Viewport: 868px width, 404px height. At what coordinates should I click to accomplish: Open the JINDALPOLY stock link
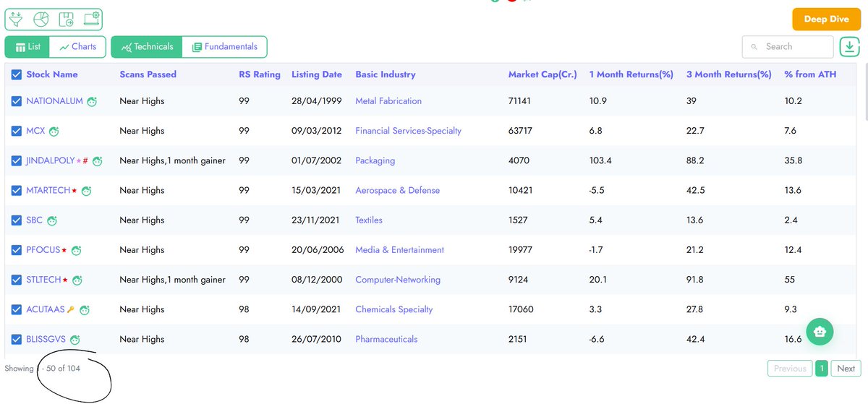(x=51, y=160)
